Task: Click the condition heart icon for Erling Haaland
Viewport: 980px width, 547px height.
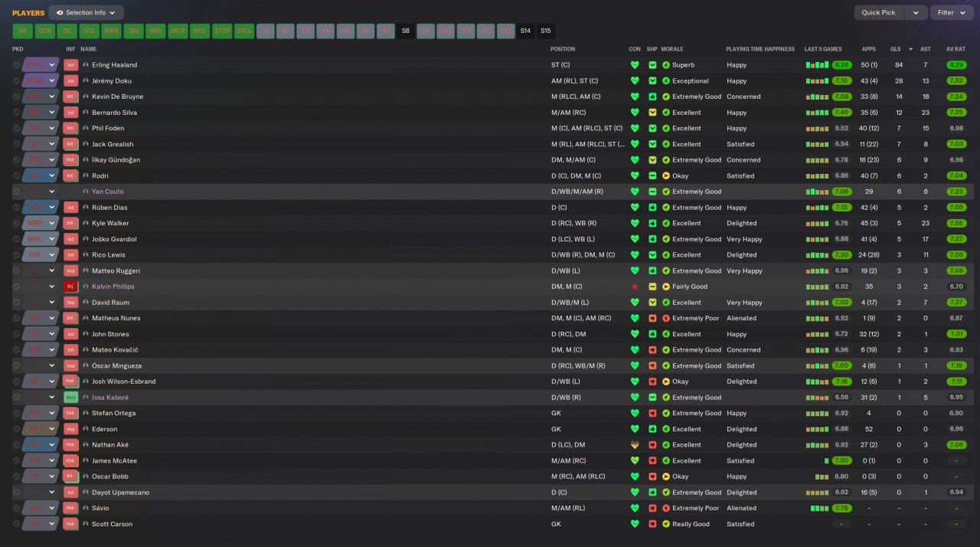Action: (x=635, y=65)
